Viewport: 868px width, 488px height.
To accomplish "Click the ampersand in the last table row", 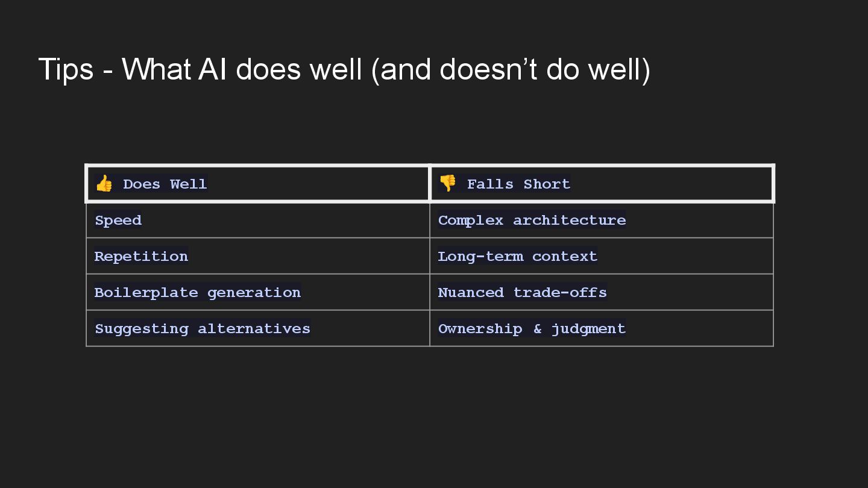I will pyautogui.click(x=537, y=329).
